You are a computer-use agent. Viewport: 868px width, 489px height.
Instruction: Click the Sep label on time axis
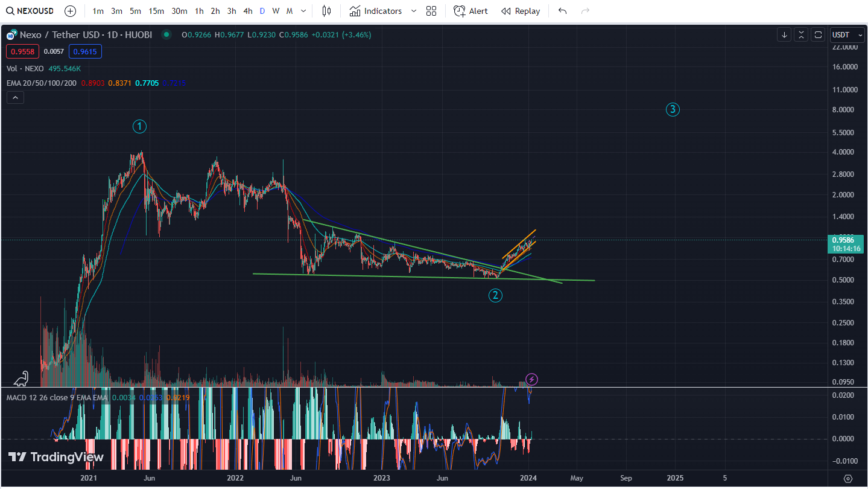626,478
